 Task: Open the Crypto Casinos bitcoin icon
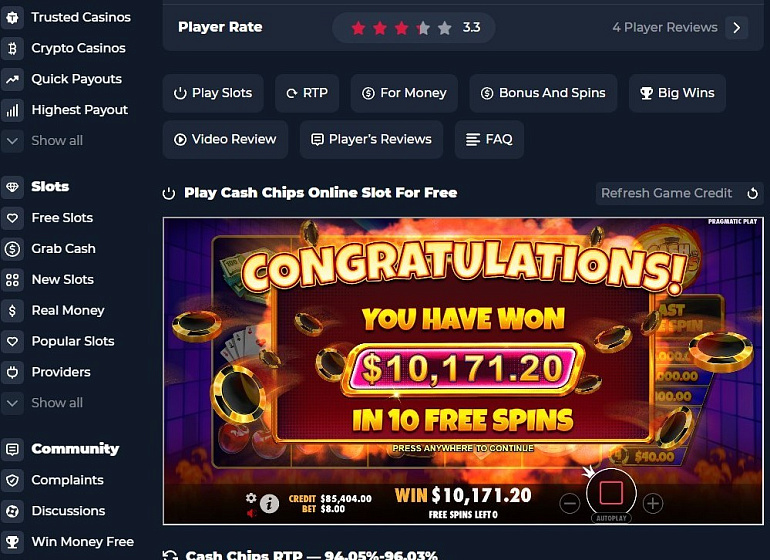(x=12, y=48)
